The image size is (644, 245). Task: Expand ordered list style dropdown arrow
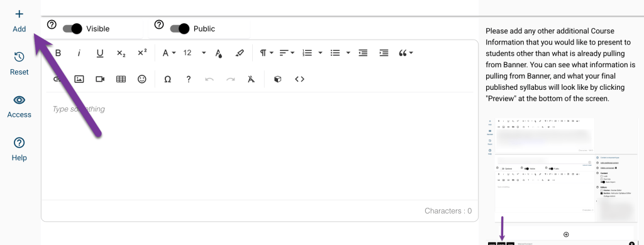pos(320,53)
